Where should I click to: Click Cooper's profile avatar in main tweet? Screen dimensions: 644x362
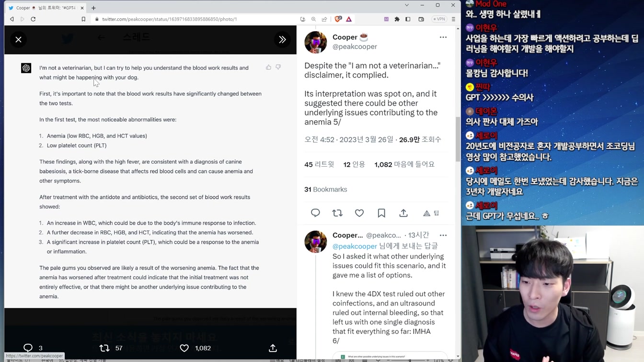[315, 43]
